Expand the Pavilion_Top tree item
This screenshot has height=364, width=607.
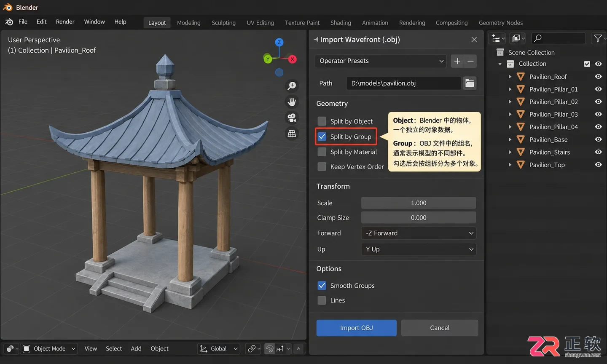(510, 165)
